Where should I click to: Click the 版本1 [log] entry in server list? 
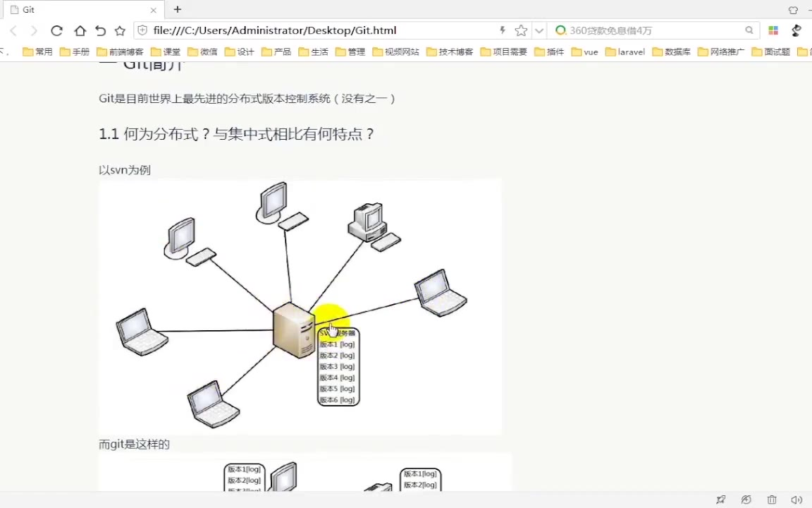(x=337, y=344)
